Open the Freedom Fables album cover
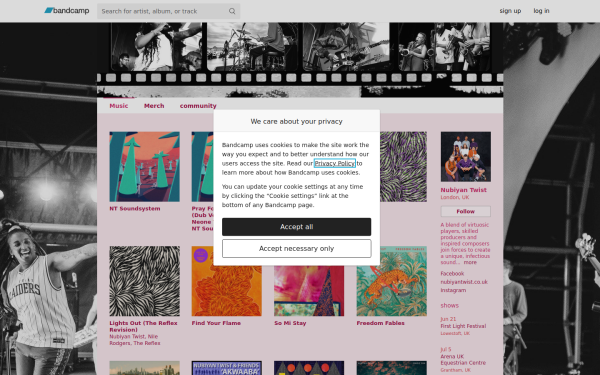Image resolution: width=600 pixels, height=375 pixels. [x=391, y=283]
